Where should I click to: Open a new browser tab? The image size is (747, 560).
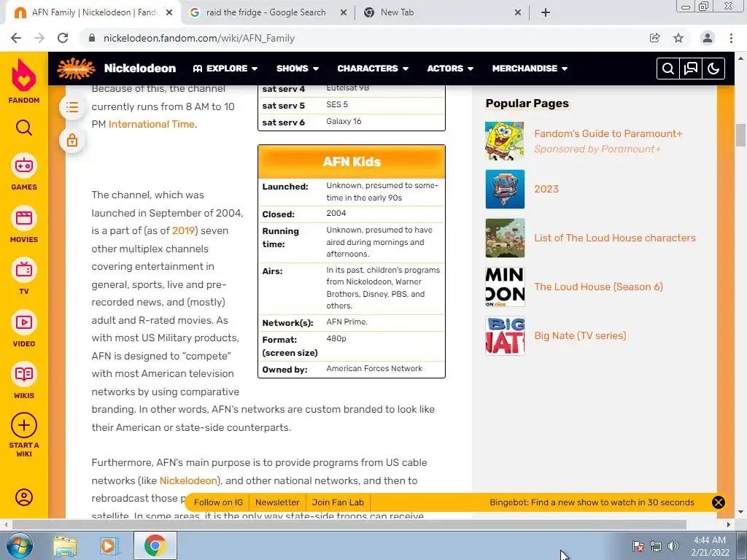tap(546, 12)
